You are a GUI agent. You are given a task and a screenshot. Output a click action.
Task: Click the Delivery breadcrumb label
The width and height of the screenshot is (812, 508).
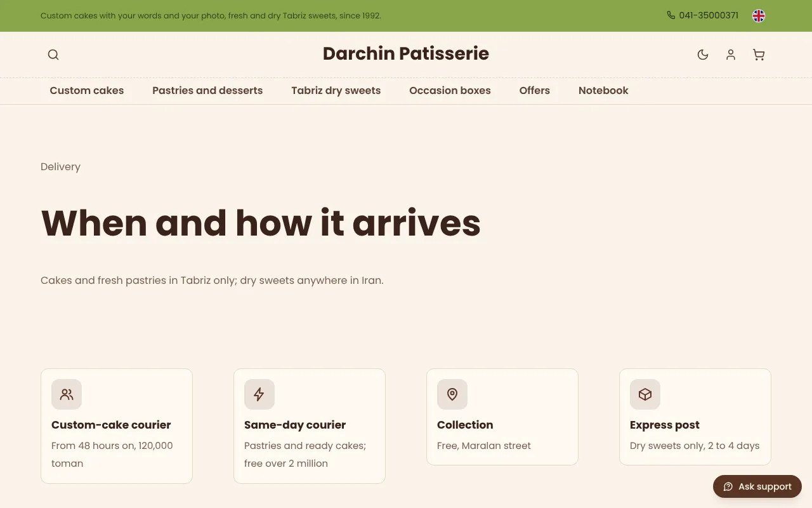[60, 166]
